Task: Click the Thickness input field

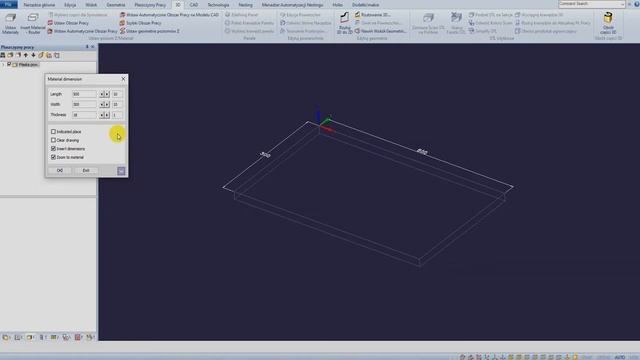Action: tap(84, 115)
